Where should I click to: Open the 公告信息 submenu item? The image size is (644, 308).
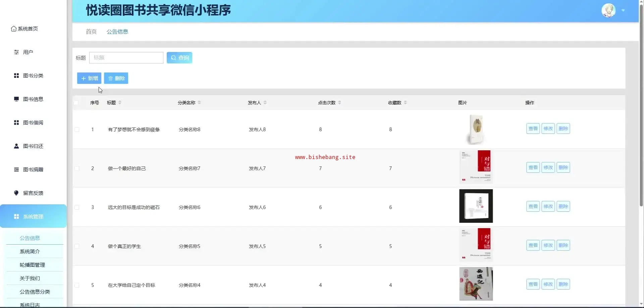tap(35, 238)
